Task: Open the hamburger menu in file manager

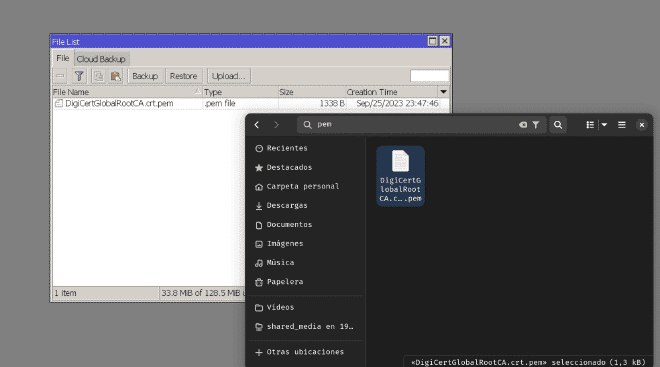Action: [x=622, y=125]
